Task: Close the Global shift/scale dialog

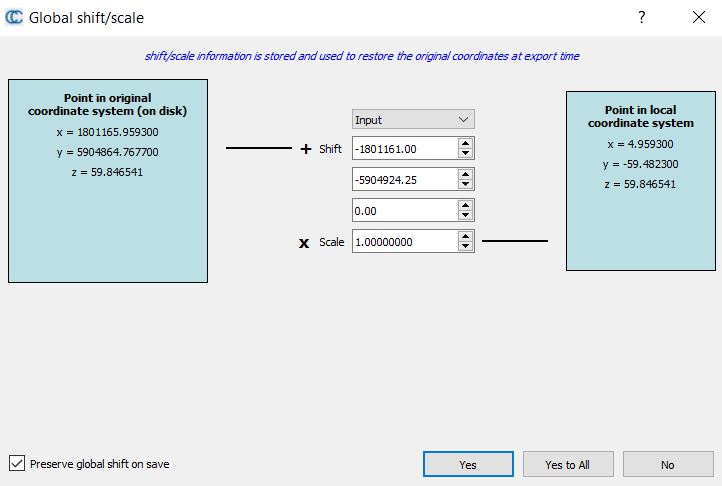Action: [698, 17]
